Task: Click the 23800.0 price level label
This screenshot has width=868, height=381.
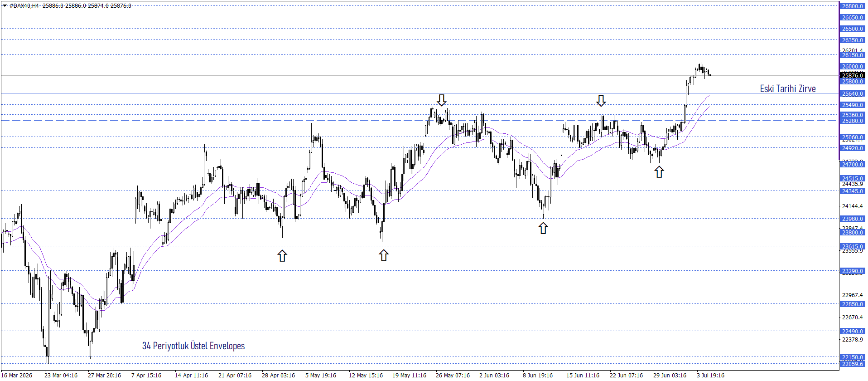Action: 853,232
